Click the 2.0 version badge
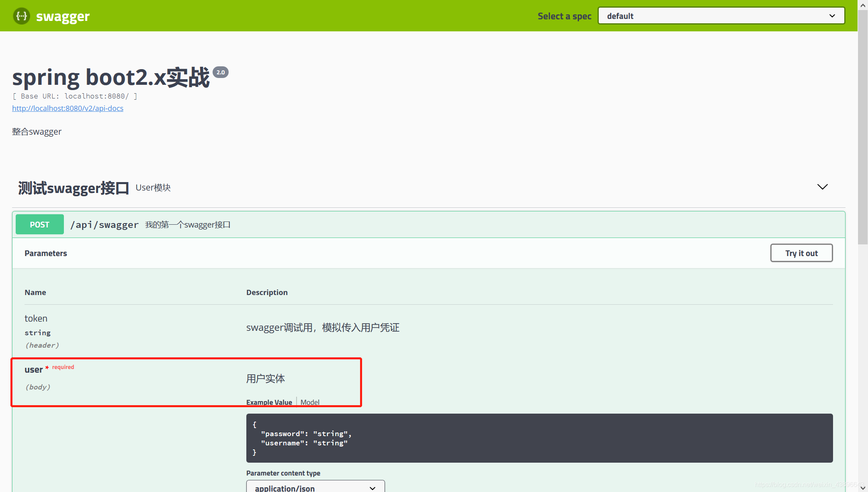Viewport: 868px width, 492px height. tap(221, 72)
